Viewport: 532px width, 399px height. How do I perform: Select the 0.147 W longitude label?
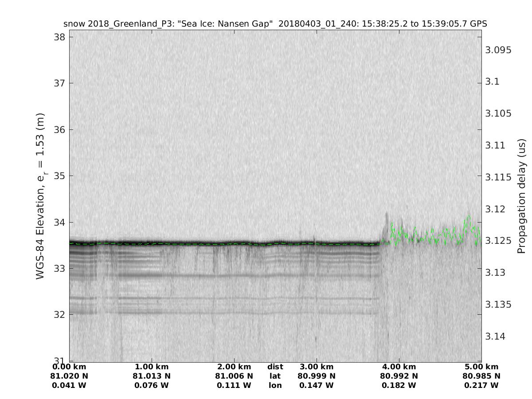click(x=317, y=385)
